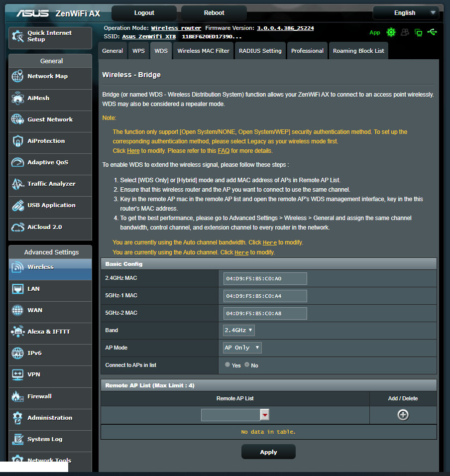Click Here link for Auto channel bandwidth

tap(270, 242)
